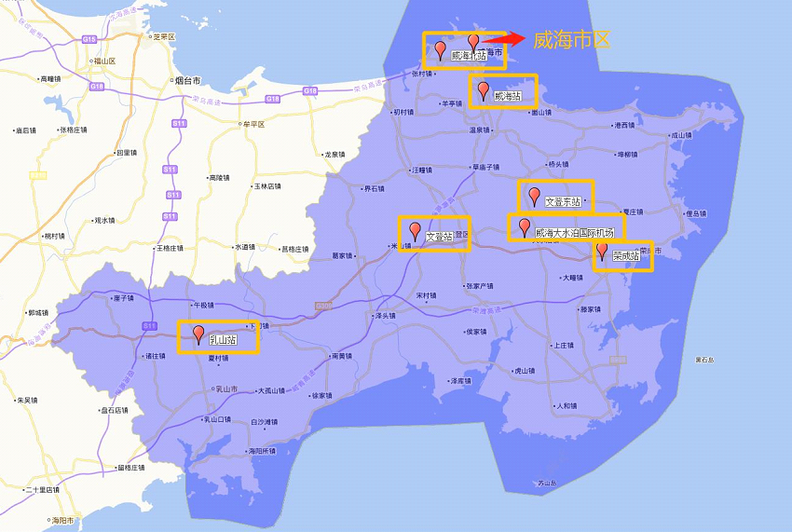This screenshot has width=792, height=532.
Task: Click the 张格庄镇 town label
Action: pyautogui.click(x=74, y=130)
